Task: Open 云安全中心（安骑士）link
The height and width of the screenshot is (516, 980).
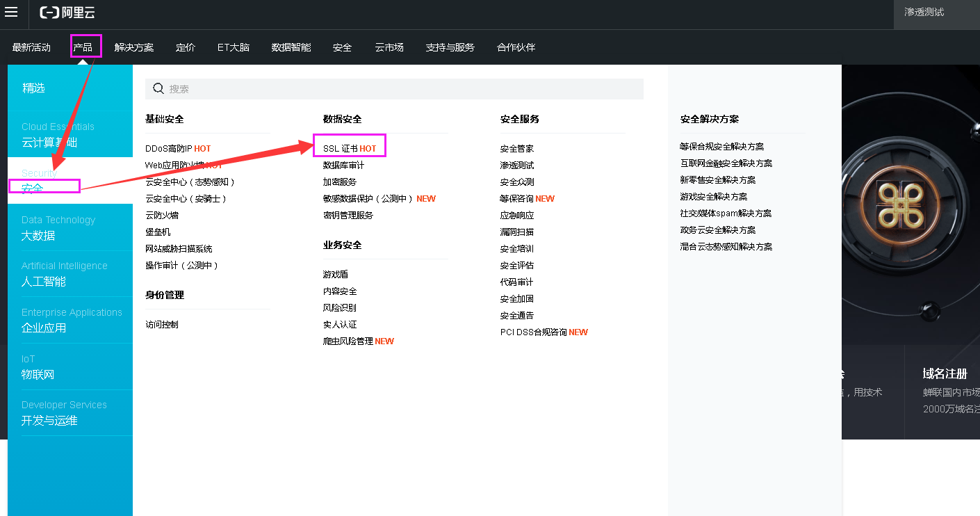Action: pos(186,199)
